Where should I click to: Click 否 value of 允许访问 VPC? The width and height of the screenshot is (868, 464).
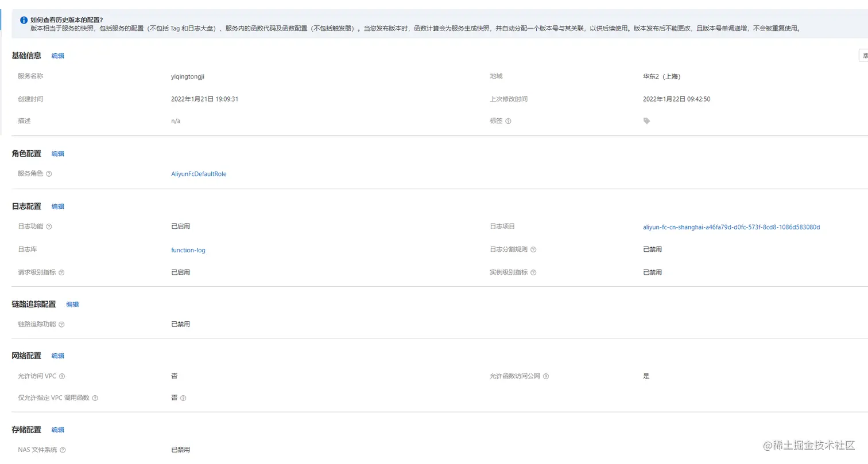(x=174, y=376)
